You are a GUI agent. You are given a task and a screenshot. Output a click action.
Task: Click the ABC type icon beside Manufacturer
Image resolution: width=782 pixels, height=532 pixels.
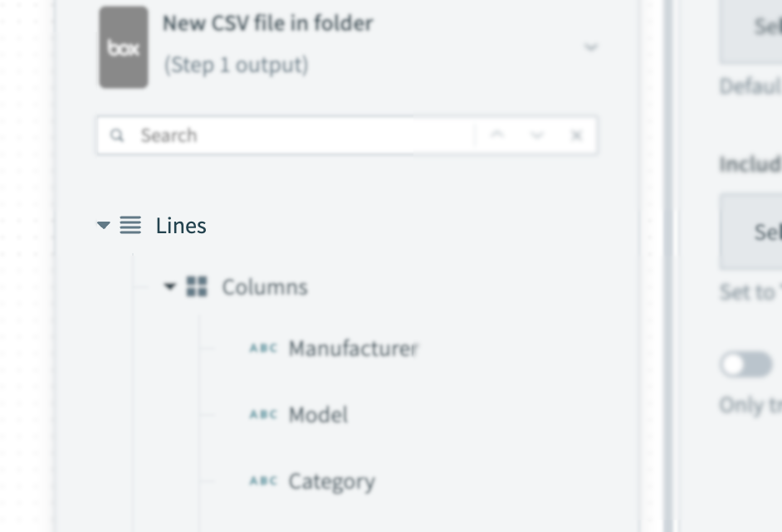point(262,349)
